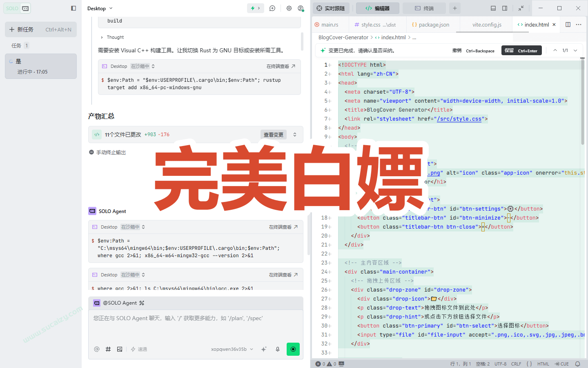Switch SOLO mode toggle at top left
The width and height of the screenshot is (588, 368).
click(18, 8)
